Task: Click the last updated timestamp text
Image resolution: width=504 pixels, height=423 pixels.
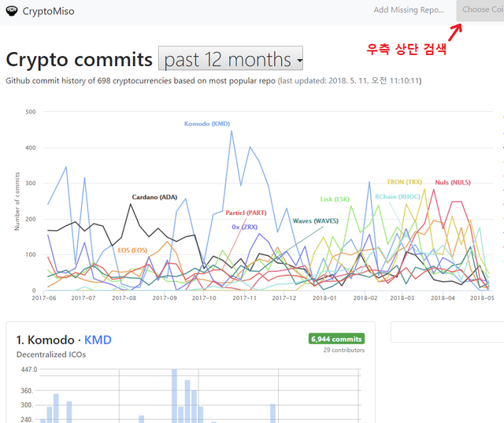Action: tap(350, 80)
